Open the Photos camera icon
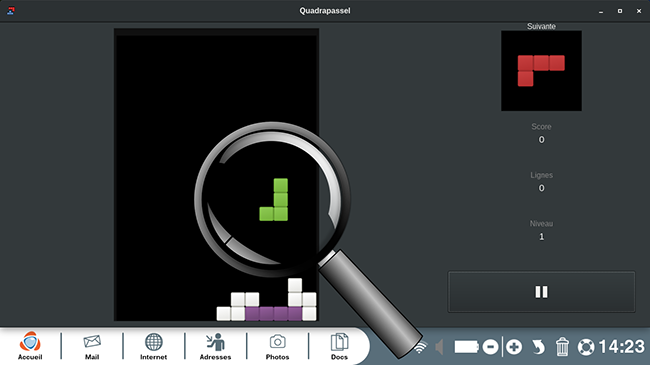Screen dimensions: 650x365 coord(277,346)
